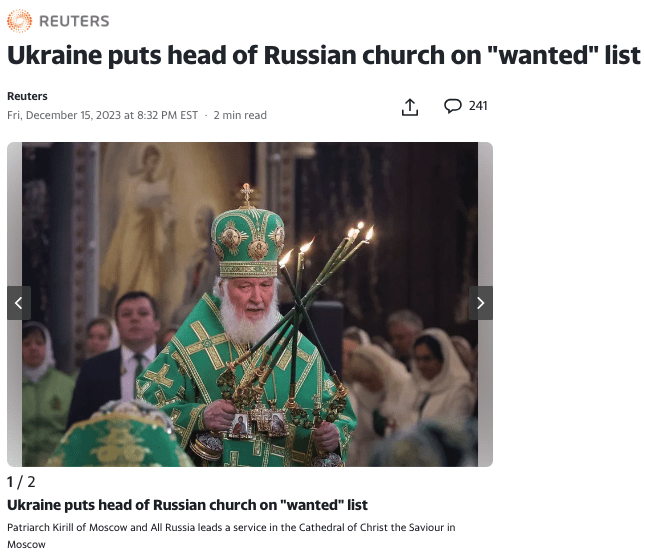Click the left gray slideshow edge strip
This screenshot has width=645, height=558.
click(x=14, y=304)
